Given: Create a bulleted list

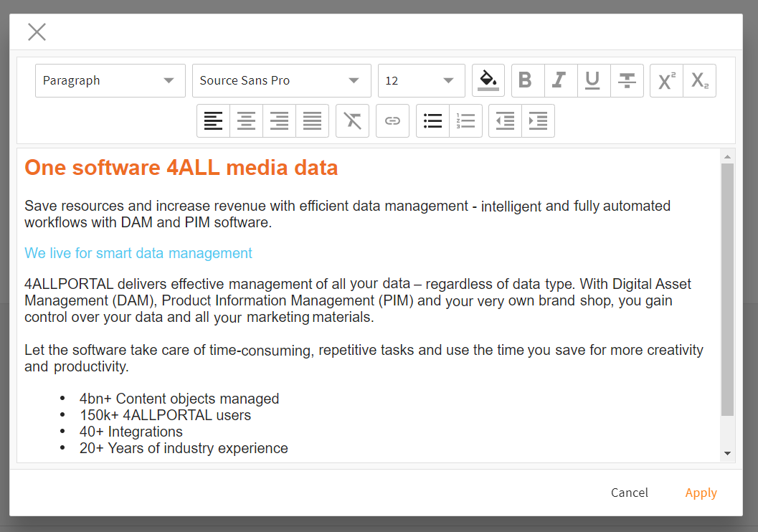Looking at the screenshot, I should tap(432, 120).
